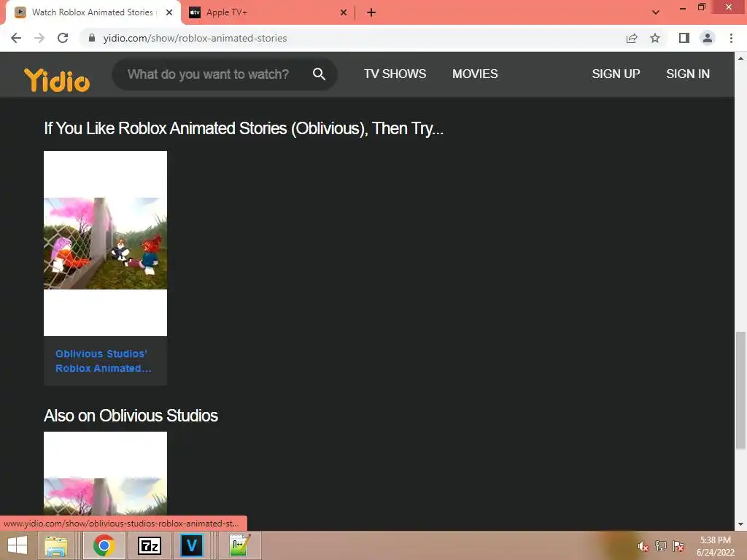Image resolution: width=747 pixels, height=560 pixels.
Task: Click the page vertical scrollbar thumb
Action: [x=740, y=391]
